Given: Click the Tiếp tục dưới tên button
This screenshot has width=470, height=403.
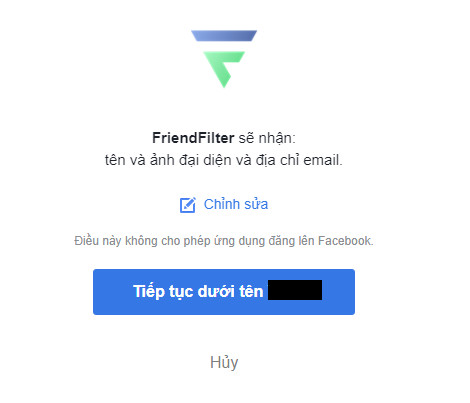Looking at the screenshot, I should pos(224,292).
